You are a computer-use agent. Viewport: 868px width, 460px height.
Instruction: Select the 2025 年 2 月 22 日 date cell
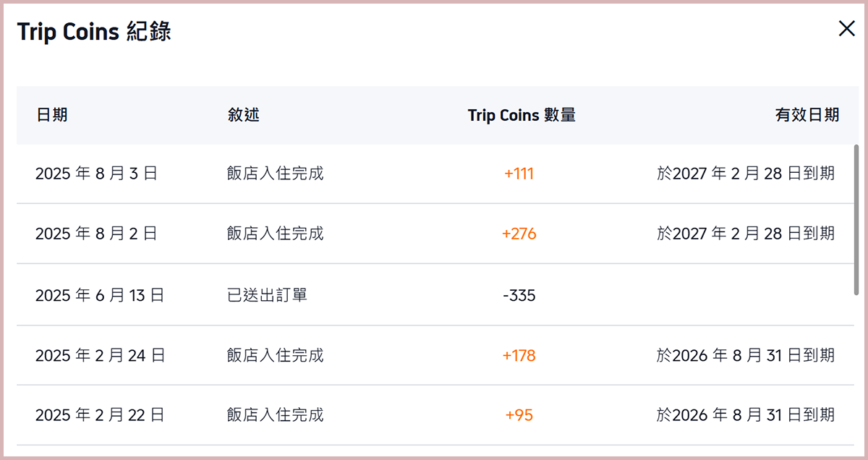tap(100, 415)
